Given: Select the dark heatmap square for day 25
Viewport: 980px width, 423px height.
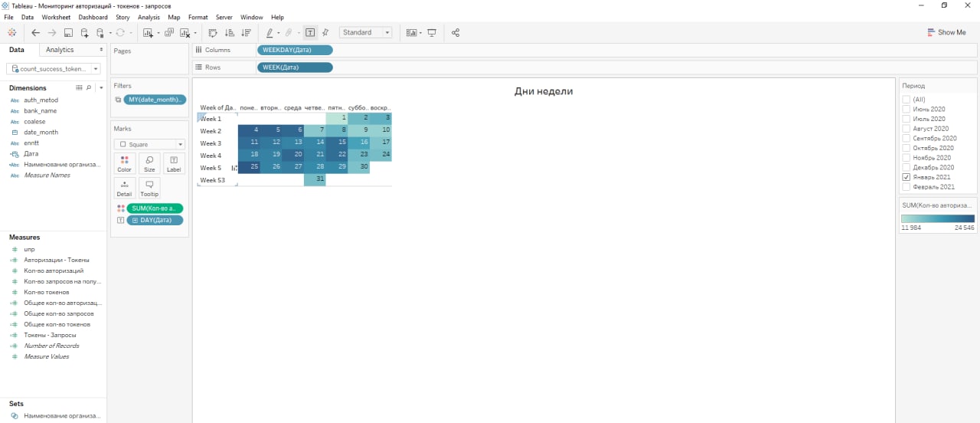Looking at the screenshot, I should pos(249,167).
